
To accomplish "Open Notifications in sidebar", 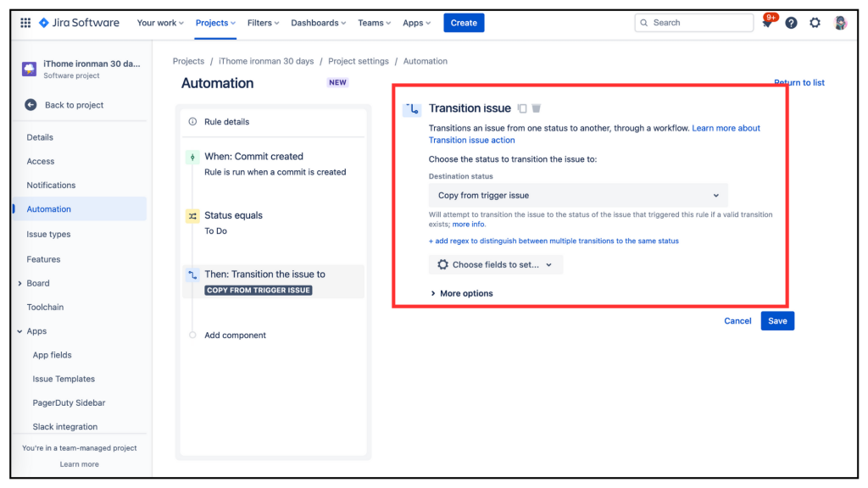I will click(51, 185).
